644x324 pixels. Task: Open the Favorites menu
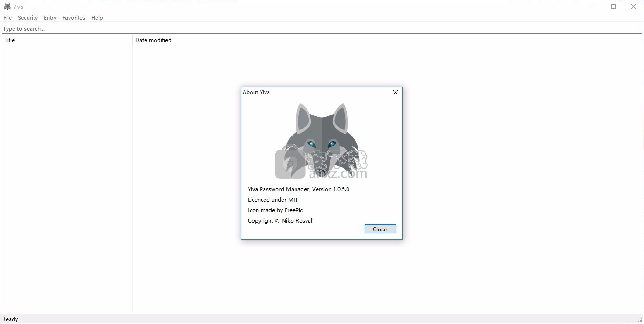coord(73,18)
